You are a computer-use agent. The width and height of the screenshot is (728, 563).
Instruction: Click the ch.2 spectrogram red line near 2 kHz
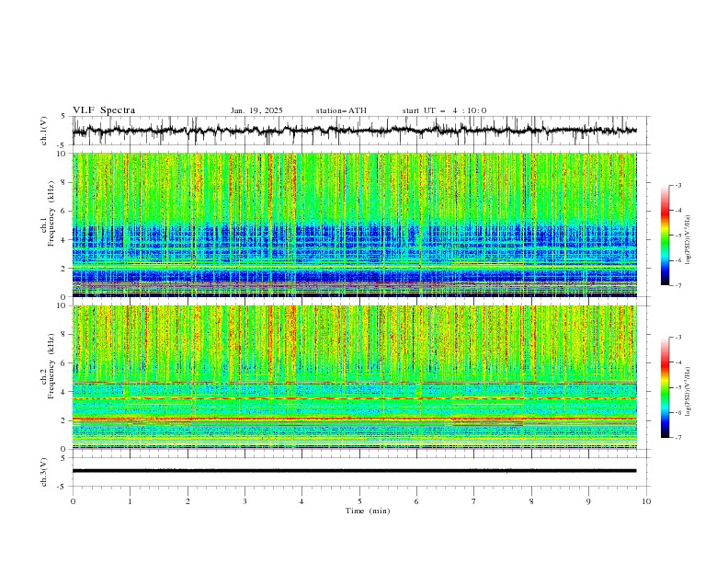354,419
